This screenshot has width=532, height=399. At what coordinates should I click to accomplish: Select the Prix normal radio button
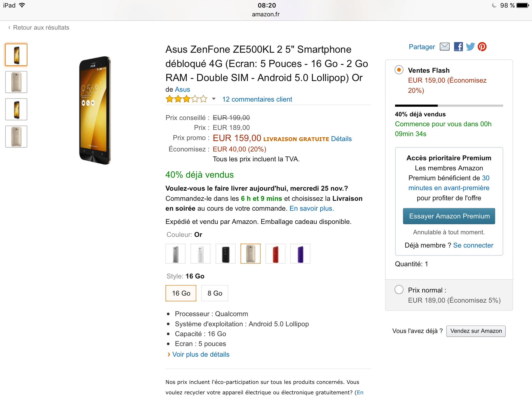[399, 290]
